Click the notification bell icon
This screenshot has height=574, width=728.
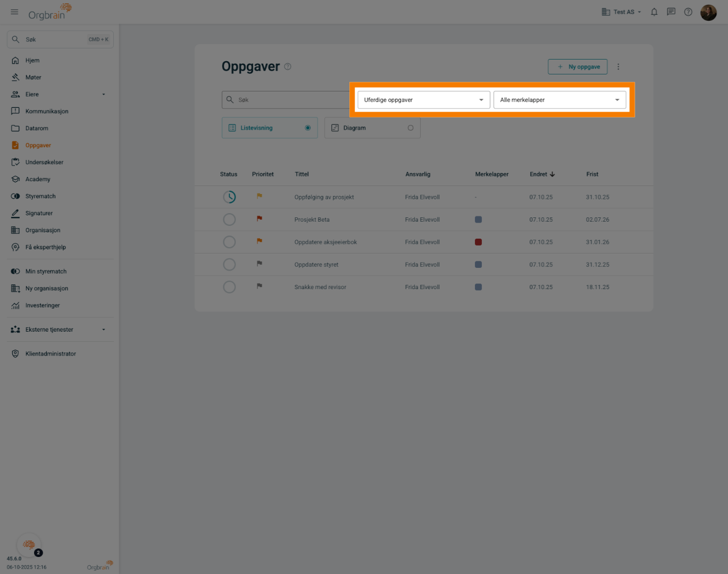tap(654, 12)
